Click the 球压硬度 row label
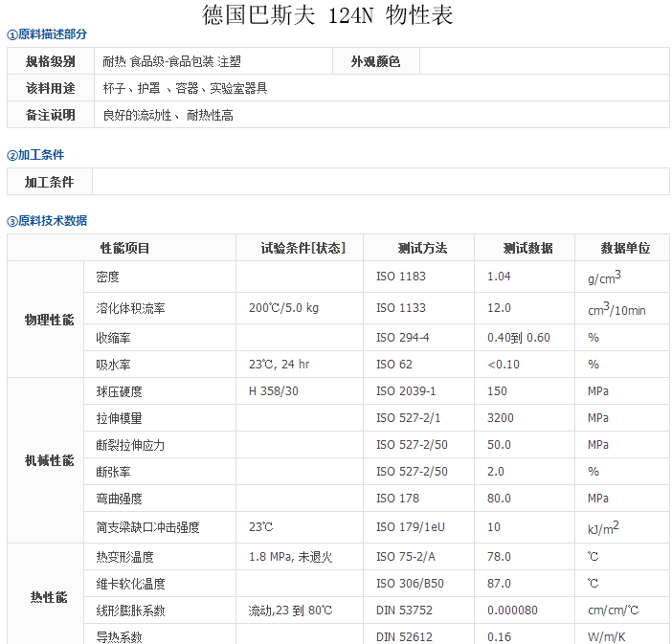The height and width of the screenshot is (644, 672). [119, 391]
